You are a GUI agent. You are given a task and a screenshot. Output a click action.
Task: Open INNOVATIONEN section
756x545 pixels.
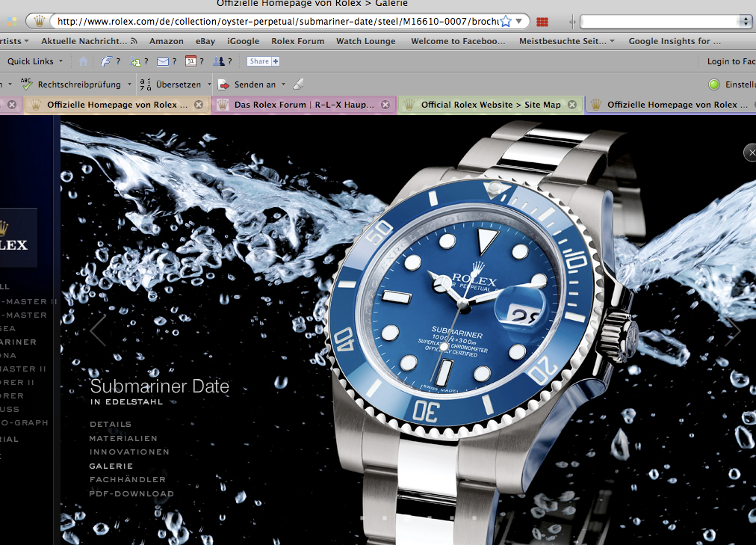coord(129,452)
